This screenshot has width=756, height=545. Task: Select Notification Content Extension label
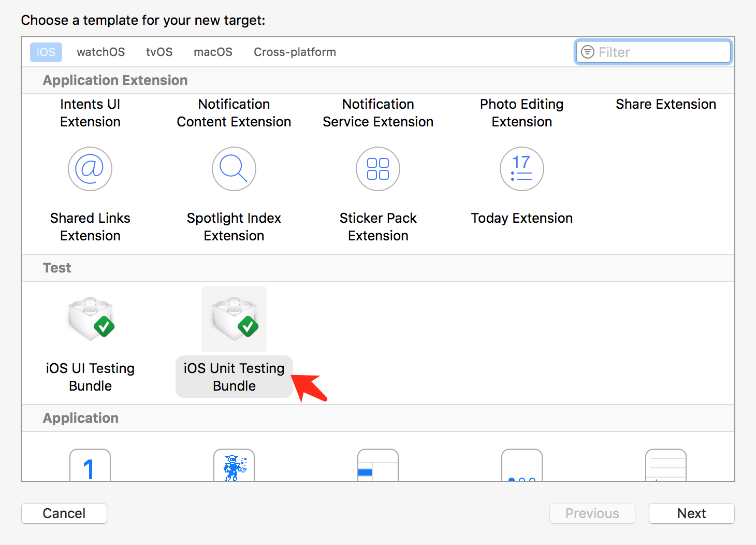click(x=234, y=113)
